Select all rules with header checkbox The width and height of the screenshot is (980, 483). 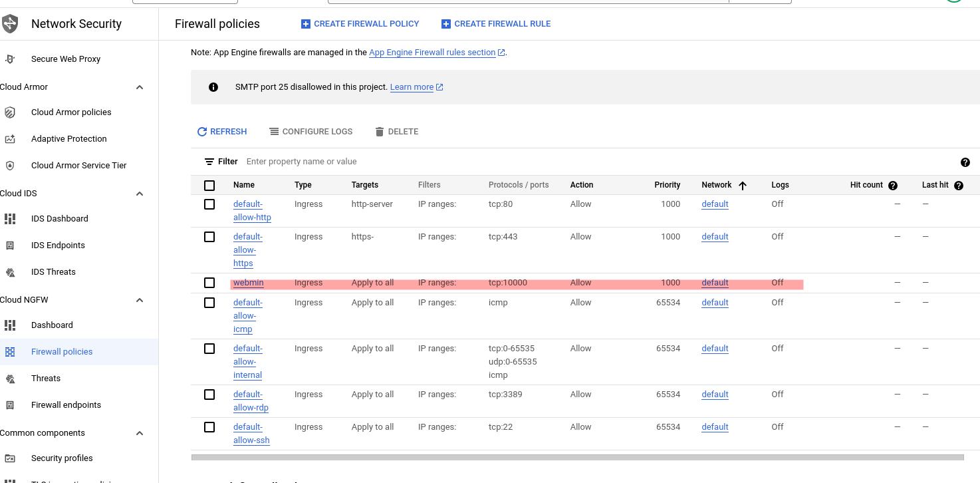point(209,186)
